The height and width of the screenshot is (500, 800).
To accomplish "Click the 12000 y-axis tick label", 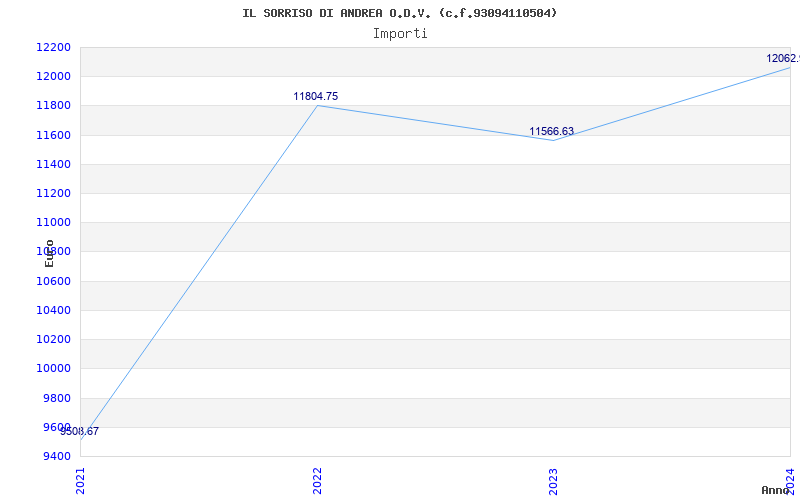I will (53, 77).
